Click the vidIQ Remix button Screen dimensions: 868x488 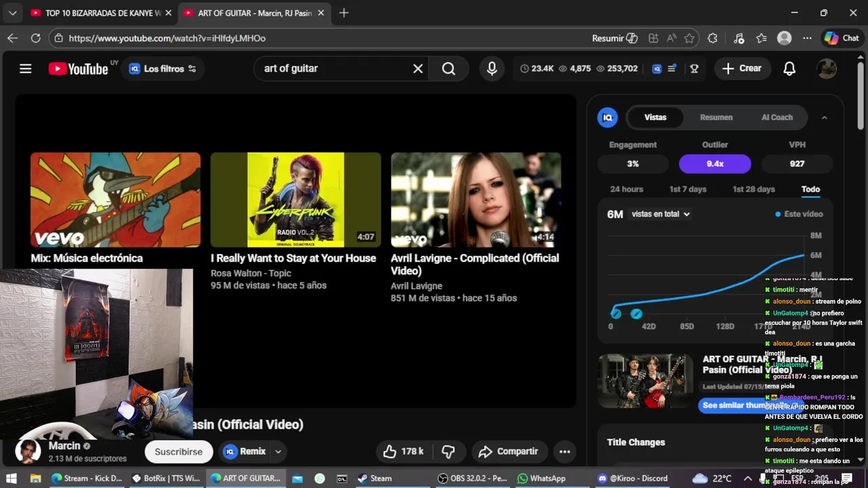pyautogui.click(x=245, y=451)
